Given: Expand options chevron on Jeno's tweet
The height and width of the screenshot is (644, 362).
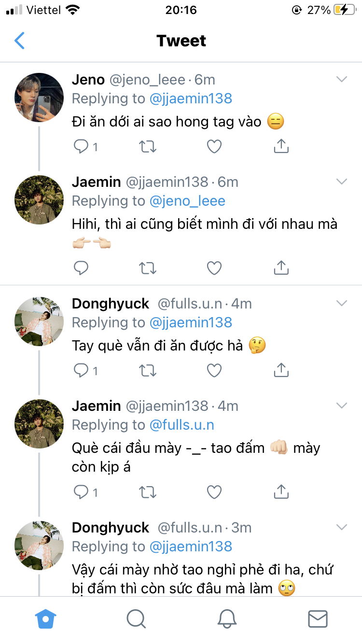Looking at the screenshot, I should pos(342,79).
